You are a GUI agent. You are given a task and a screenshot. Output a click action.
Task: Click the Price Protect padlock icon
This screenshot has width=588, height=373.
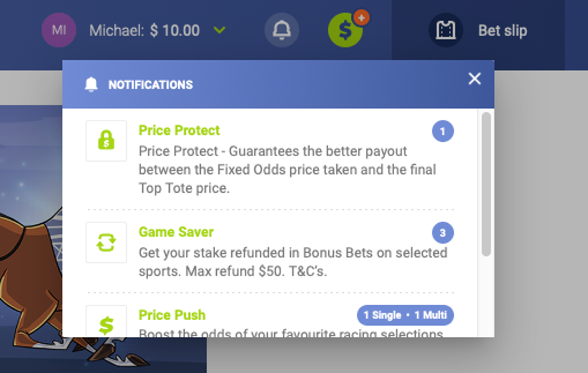point(106,140)
